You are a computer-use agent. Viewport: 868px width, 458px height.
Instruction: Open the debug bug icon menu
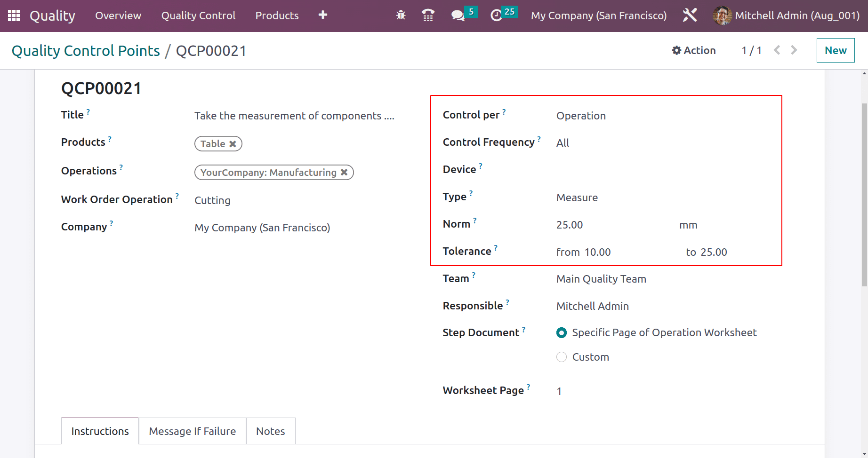pyautogui.click(x=401, y=15)
